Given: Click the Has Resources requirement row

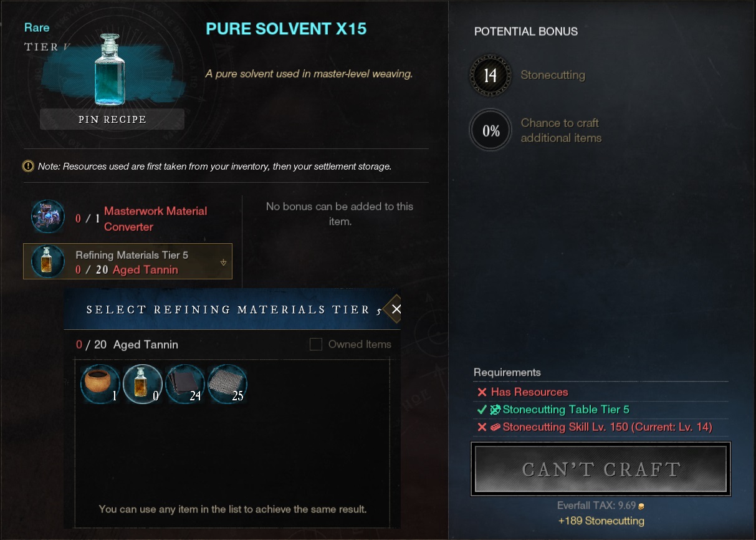Looking at the screenshot, I should coord(601,392).
